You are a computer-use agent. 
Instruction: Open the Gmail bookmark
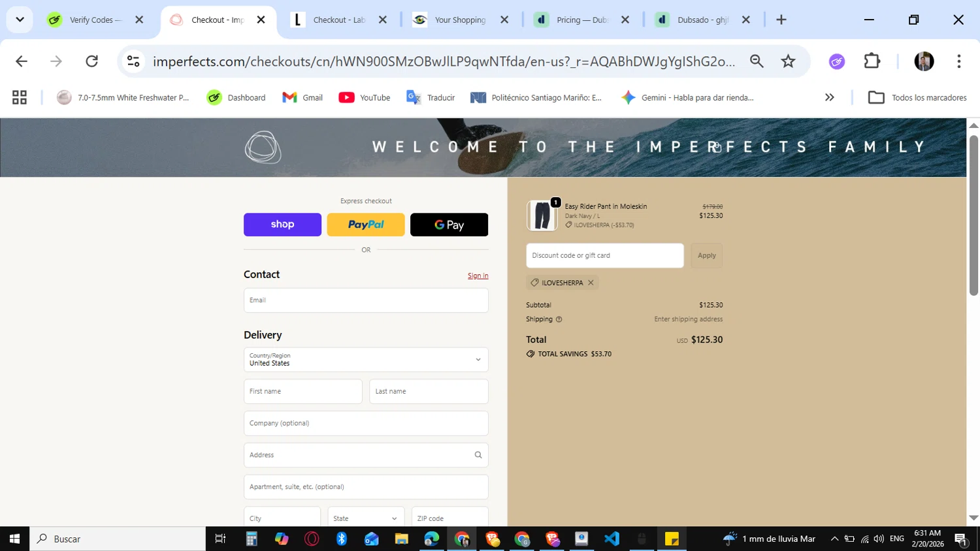click(302, 97)
